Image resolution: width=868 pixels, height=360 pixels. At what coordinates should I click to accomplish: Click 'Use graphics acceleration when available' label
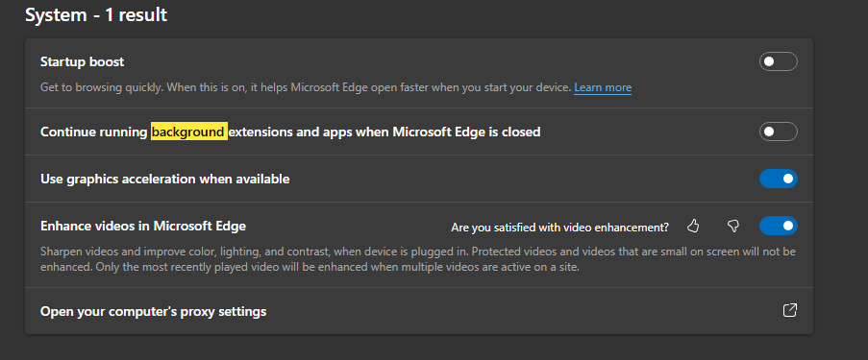(165, 180)
